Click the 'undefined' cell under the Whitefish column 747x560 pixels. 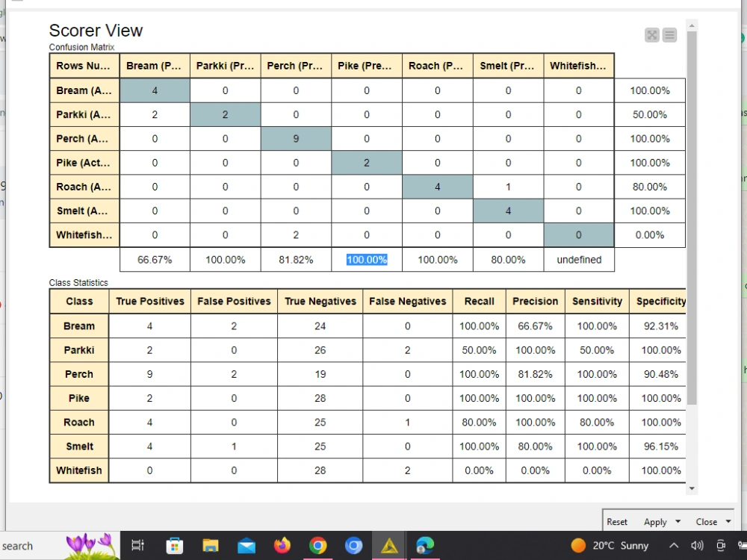point(579,260)
